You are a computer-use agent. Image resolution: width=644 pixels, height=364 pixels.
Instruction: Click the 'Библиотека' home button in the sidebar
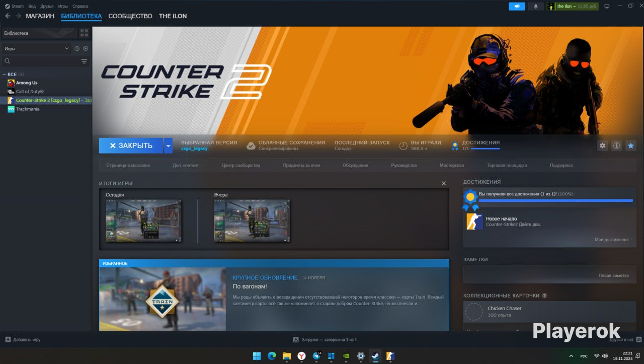coord(39,33)
